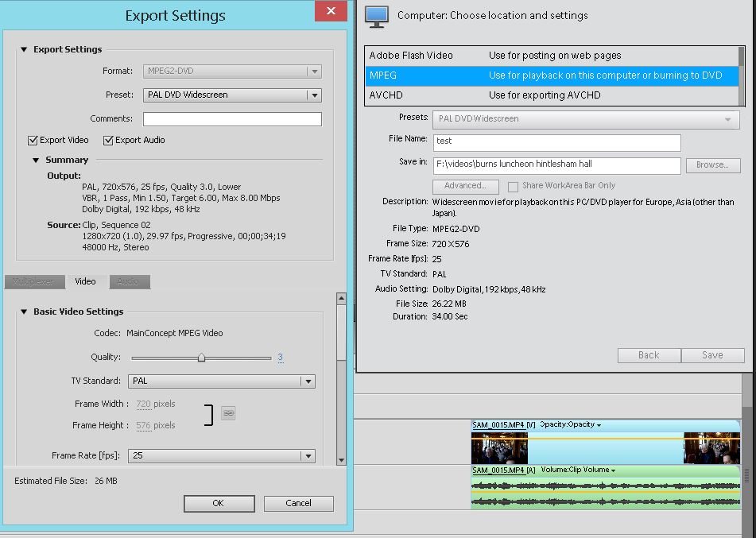Screen dimensions: 756x538
Task: Collapse the Summary section
Action: pyautogui.click(x=37, y=161)
